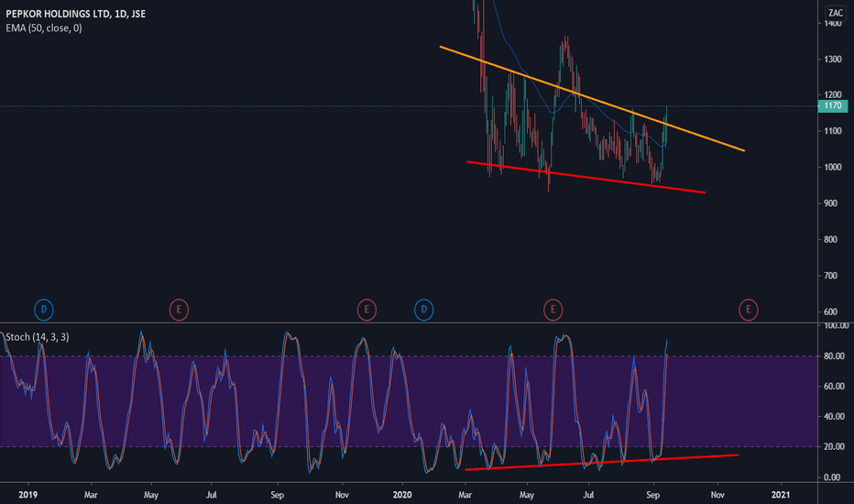
Task: Click the 40.00 Stochastic axis label
Action: pyautogui.click(x=835, y=416)
